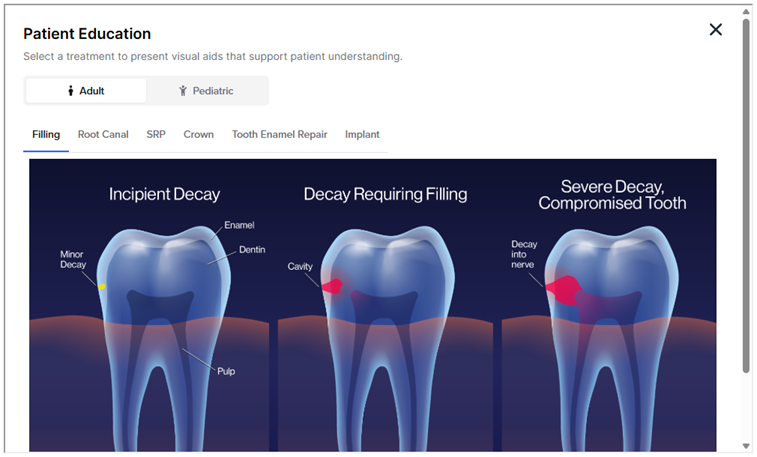Open the Filling tab
The height and width of the screenshot is (457, 757).
pos(46,134)
